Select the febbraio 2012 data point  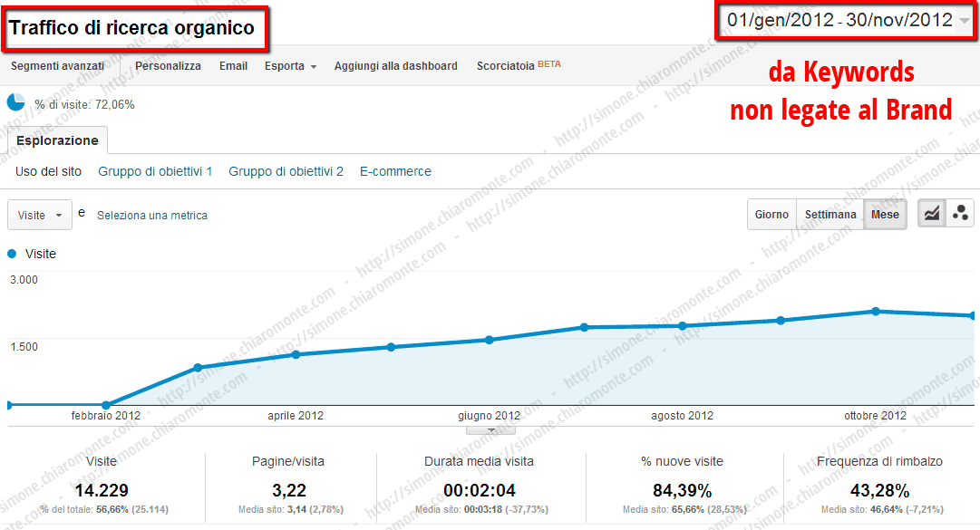point(106,405)
